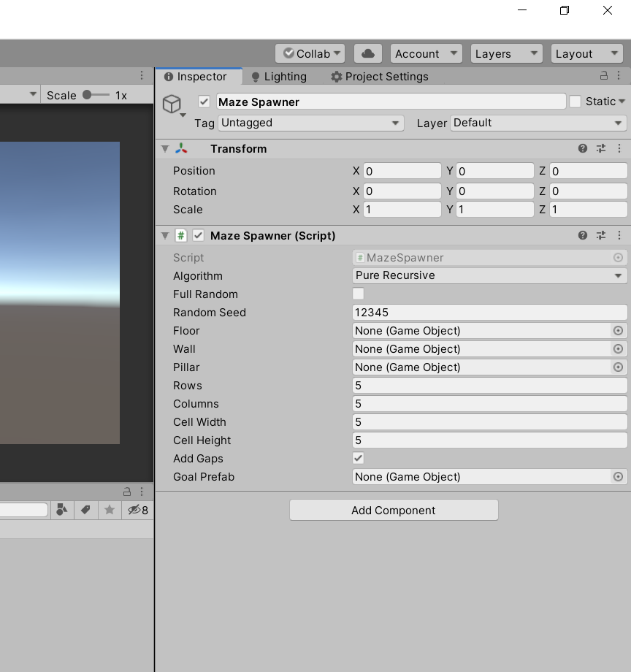Open Maze Spawner script presets
Viewport: 631px width, 672px height.
click(601, 235)
